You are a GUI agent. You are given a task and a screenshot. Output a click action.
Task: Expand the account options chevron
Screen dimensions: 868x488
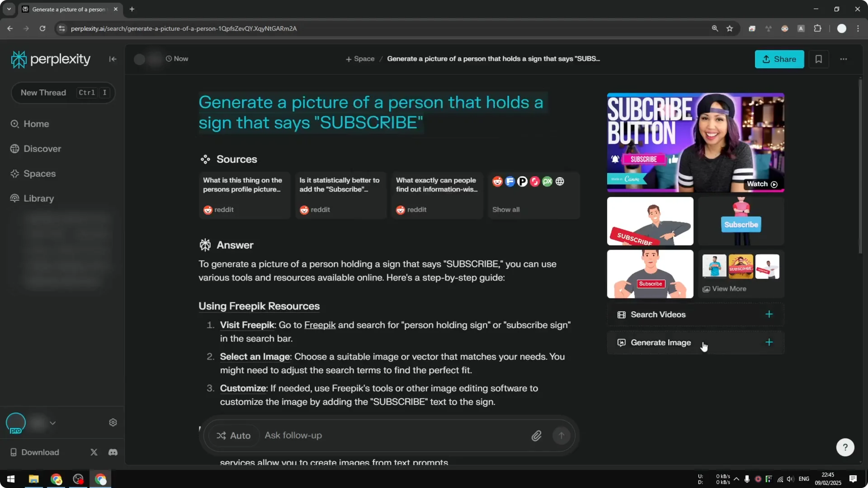point(52,423)
